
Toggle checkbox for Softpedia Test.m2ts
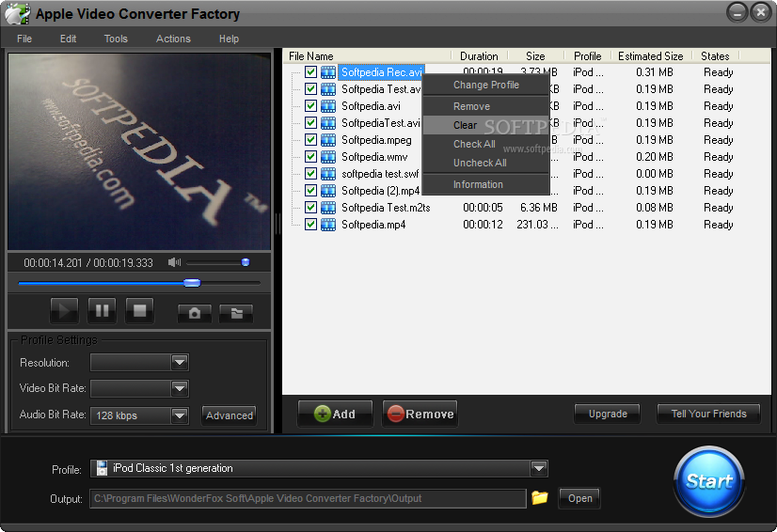pyautogui.click(x=310, y=208)
